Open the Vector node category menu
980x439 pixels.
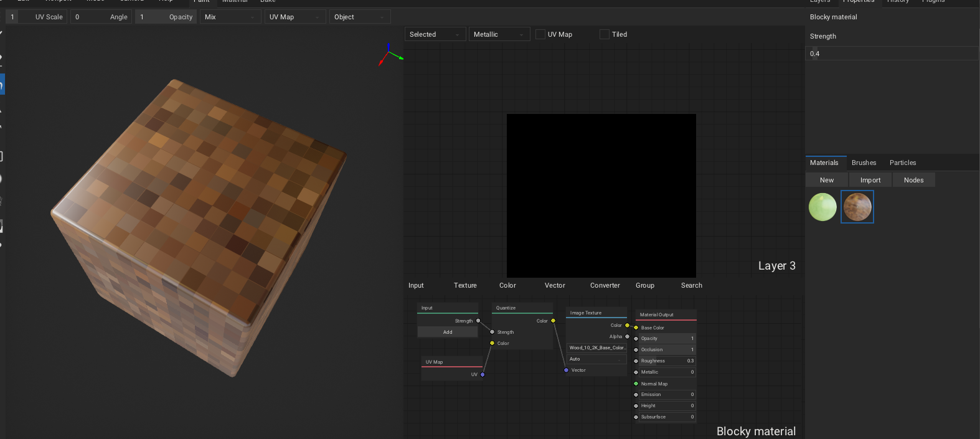(x=555, y=285)
